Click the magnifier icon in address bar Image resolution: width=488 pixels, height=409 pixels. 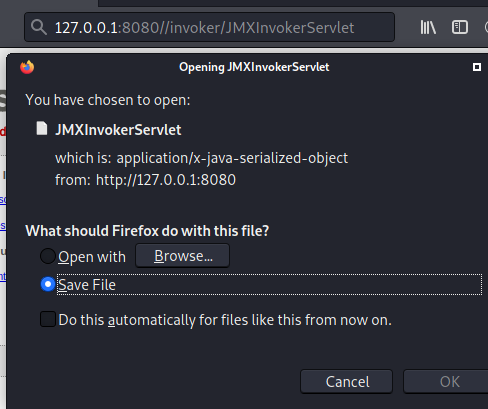click(39, 27)
